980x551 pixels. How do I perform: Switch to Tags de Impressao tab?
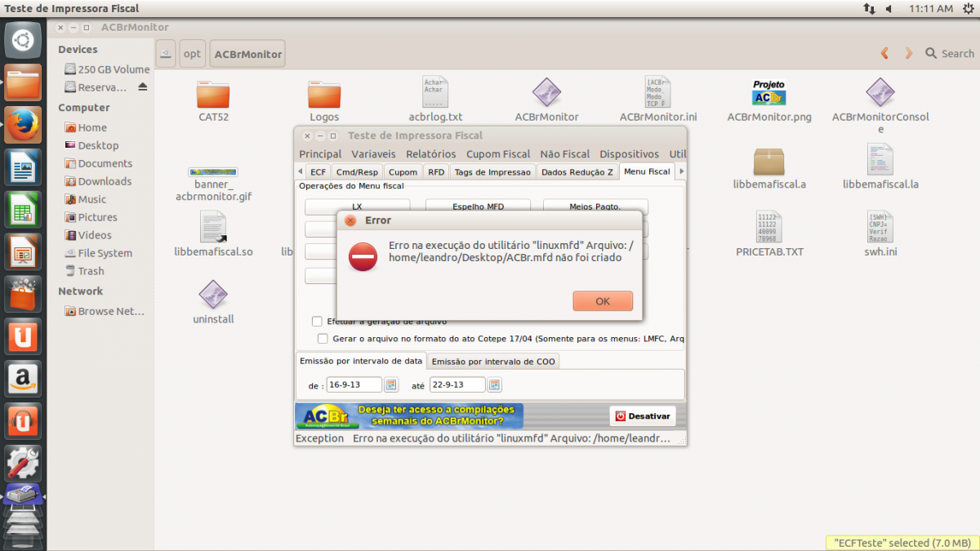point(492,171)
